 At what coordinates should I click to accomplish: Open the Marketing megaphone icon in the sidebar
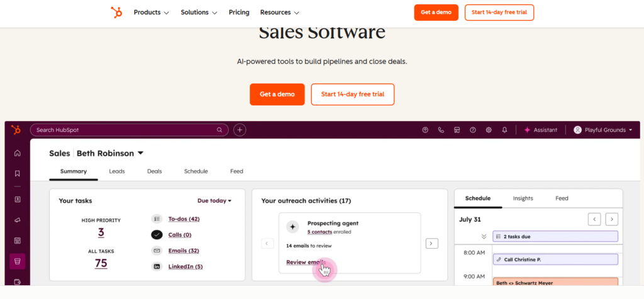(17, 220)
